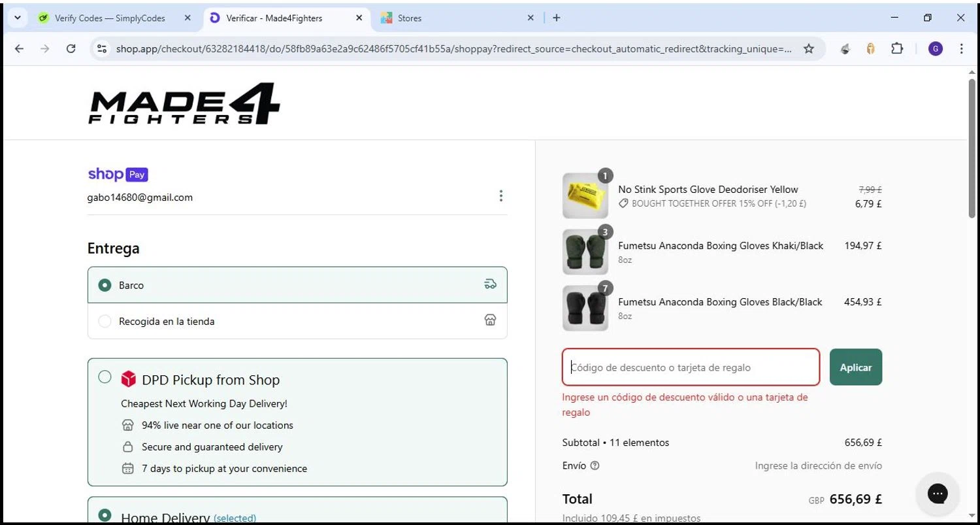980x525 pixels.
Task: Click the red DPD cube icon
Action: click(128, 379)
